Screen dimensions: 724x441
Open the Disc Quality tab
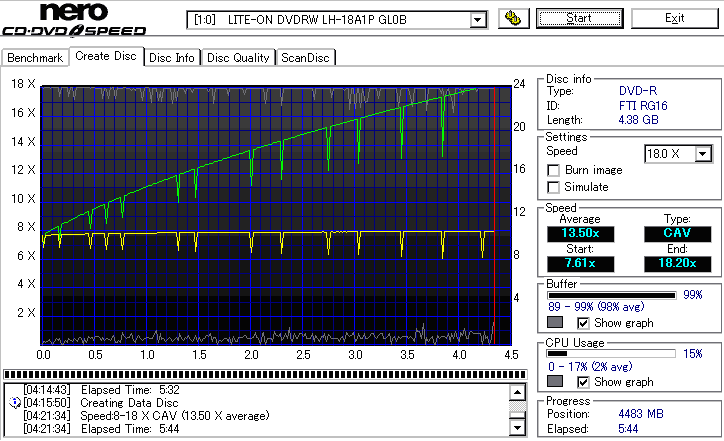coord(238,58)
